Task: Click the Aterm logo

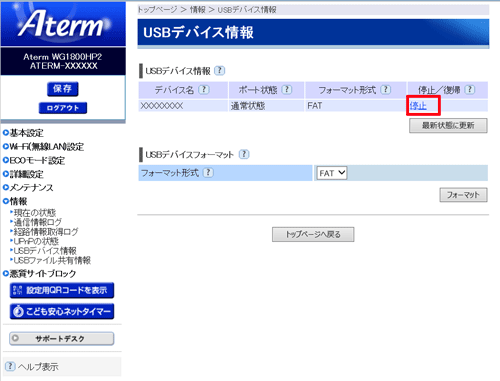Action: click(x=63, y=23)
